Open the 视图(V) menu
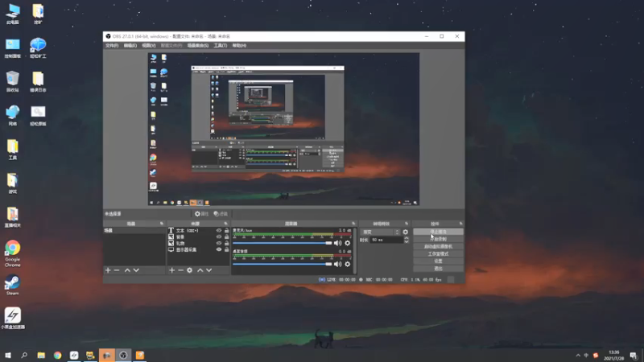This screenshot has height=362, width=644. click(x=149, y=46)
